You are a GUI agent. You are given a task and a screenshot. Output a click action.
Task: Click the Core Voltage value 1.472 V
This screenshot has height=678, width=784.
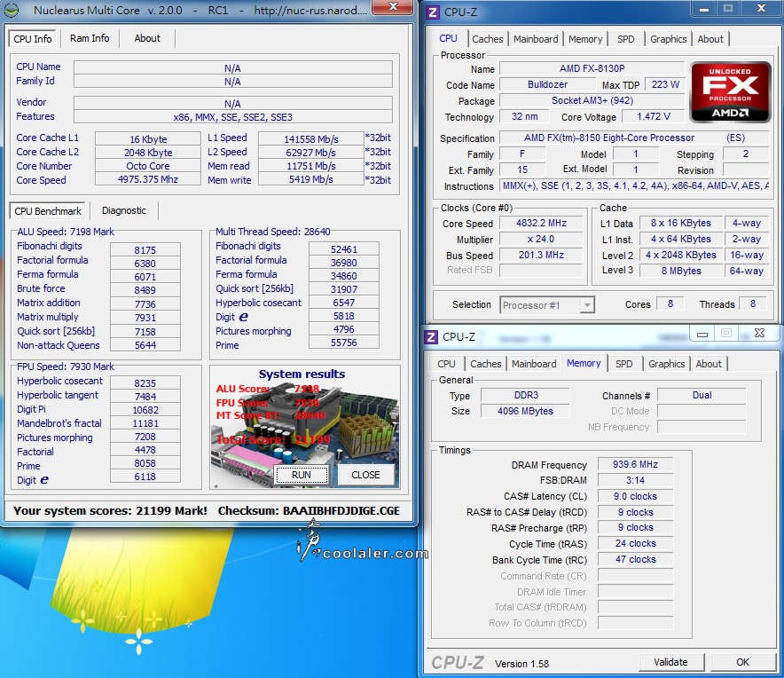tap(653, 116)
